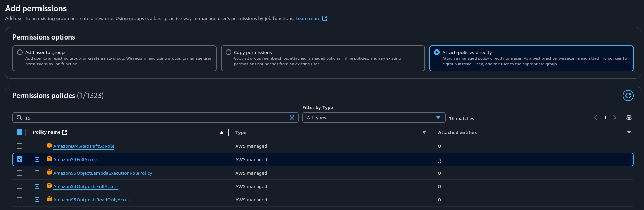Click AmazonS3OutpostsReadOnlyAccess policy box icon
644x210 pixels.
49,199
